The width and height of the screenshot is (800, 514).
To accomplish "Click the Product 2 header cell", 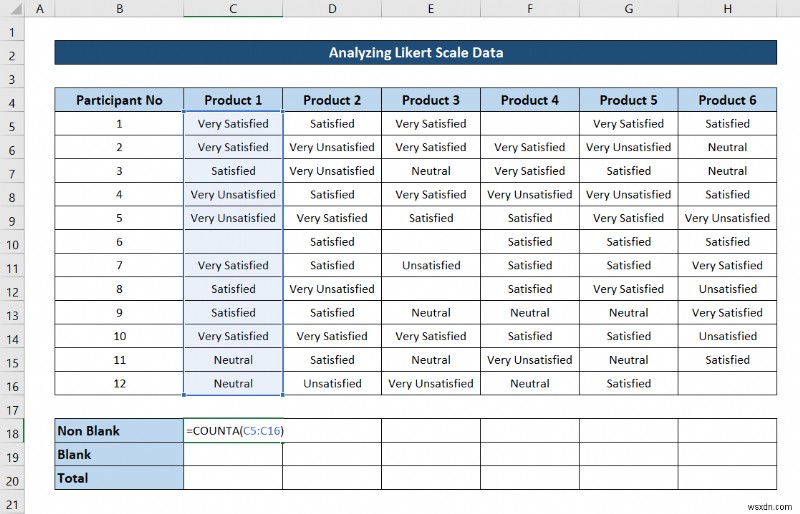I will pos(332,100).
